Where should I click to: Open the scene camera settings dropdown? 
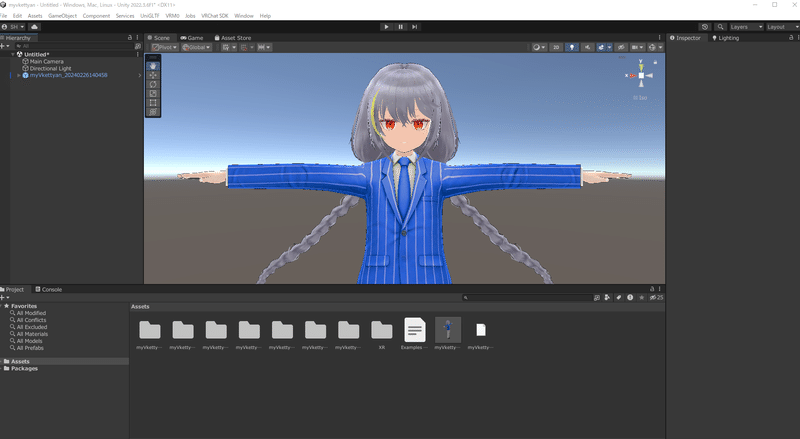[x=637, y=47]
